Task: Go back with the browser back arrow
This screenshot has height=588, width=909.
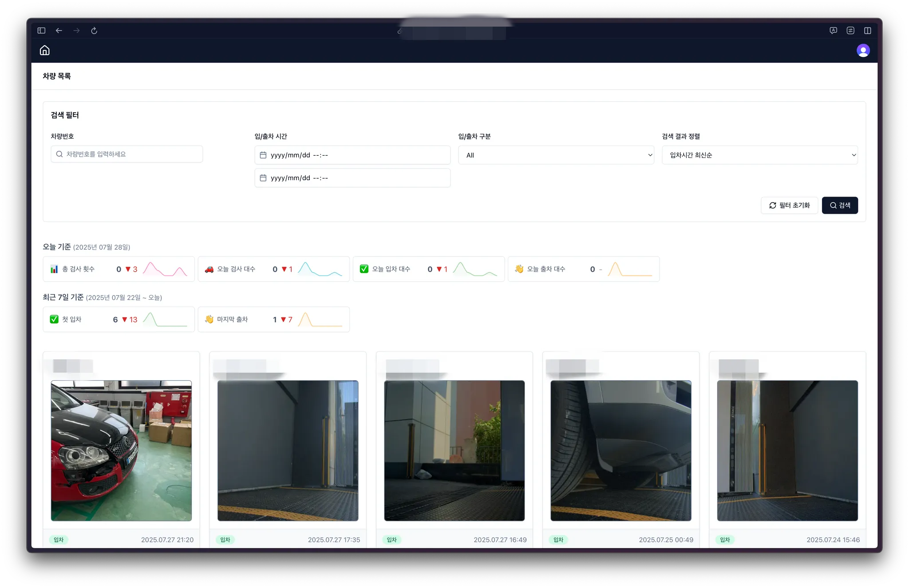Action: 59,31
